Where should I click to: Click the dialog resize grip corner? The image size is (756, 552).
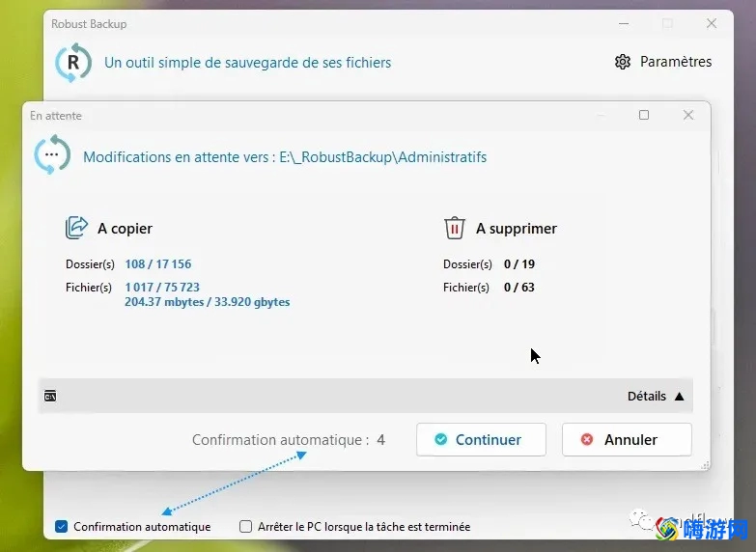pyautogui.click(x=706, y=465)
